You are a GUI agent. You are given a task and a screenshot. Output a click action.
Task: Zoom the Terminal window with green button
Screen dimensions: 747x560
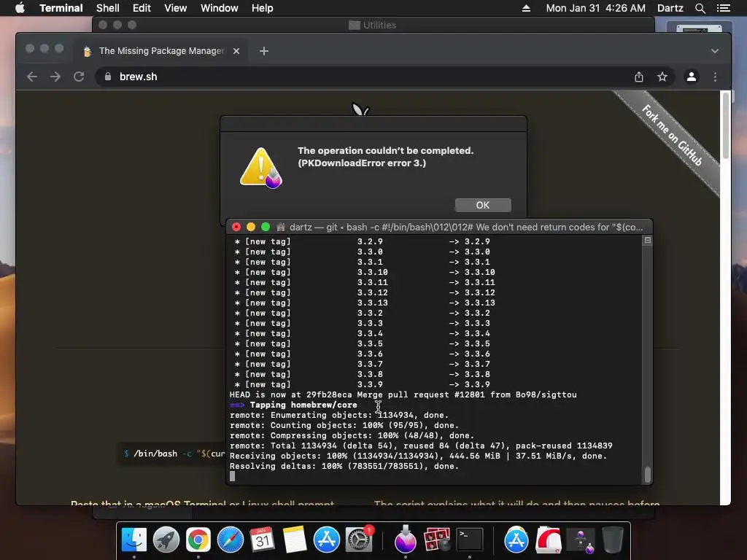266,227
